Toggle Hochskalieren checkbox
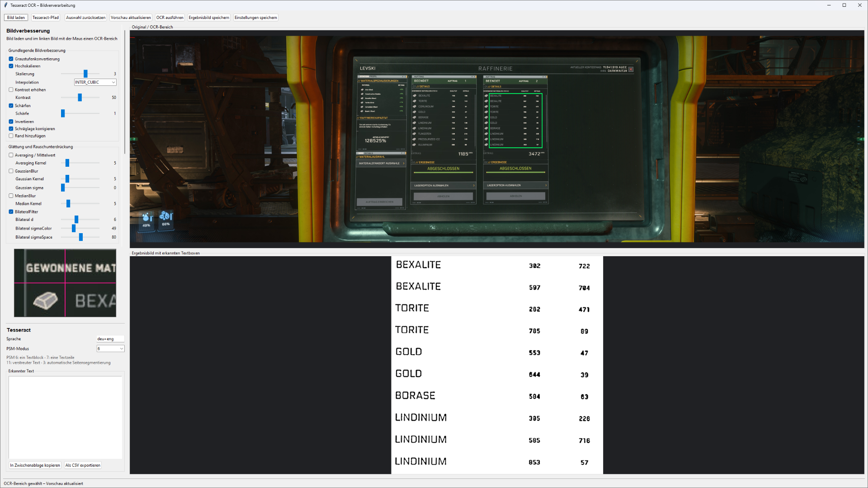This screenshot has width=868, height=488. tap(11, 66)
